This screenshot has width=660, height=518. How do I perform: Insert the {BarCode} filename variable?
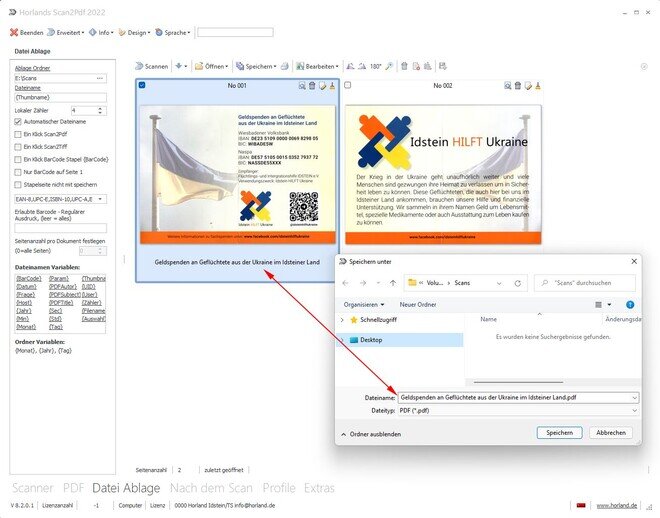click(29, 278)
